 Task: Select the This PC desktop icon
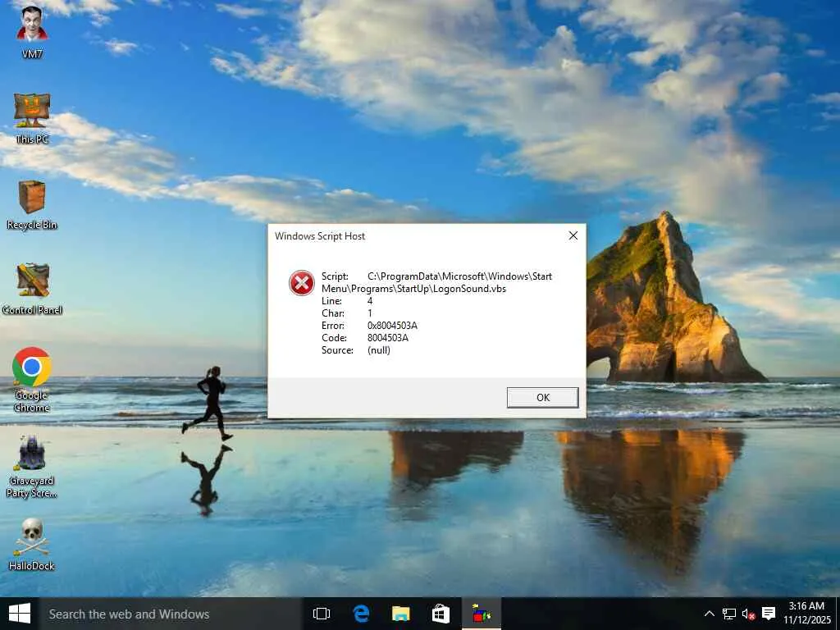pyautogui.click(x=32, y=119)
